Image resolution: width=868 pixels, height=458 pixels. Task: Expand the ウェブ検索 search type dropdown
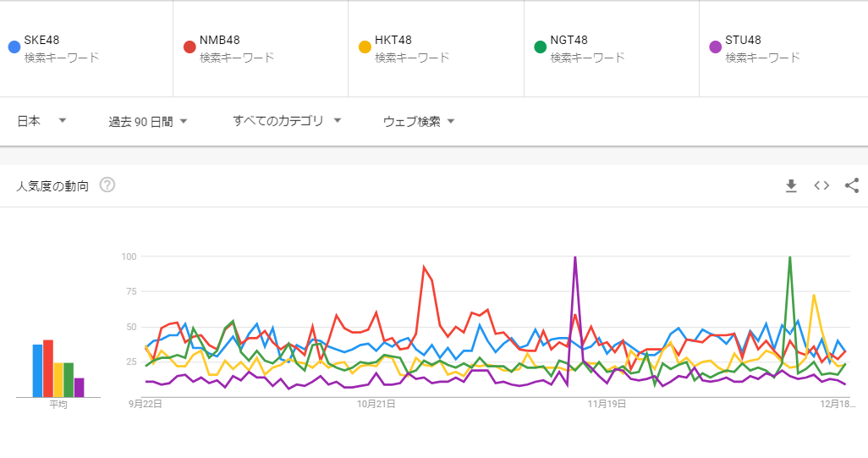tap(419, 121)
